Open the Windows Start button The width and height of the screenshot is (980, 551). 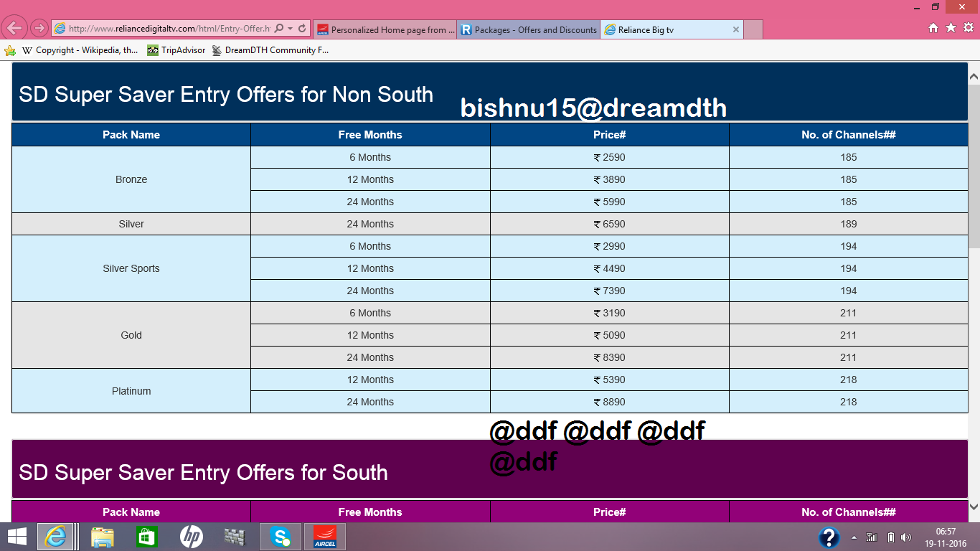pyautogui.click(x=17, y=537)
